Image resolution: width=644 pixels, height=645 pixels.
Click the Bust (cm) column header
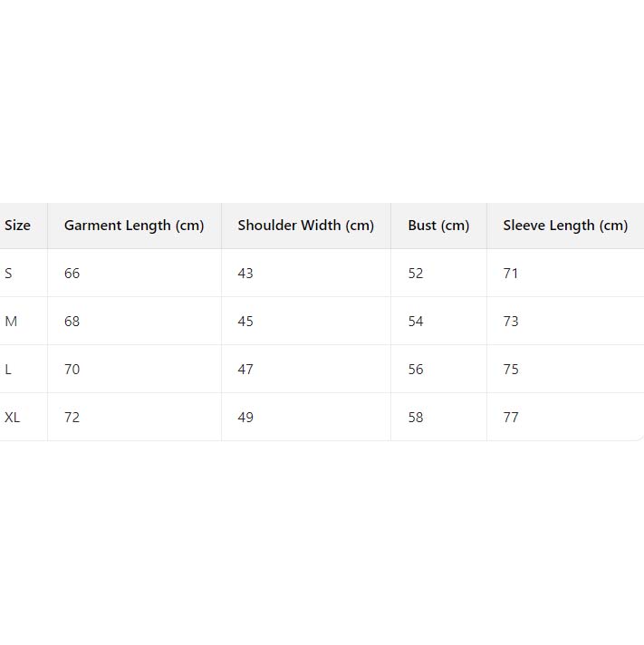(x=438, y=226)
